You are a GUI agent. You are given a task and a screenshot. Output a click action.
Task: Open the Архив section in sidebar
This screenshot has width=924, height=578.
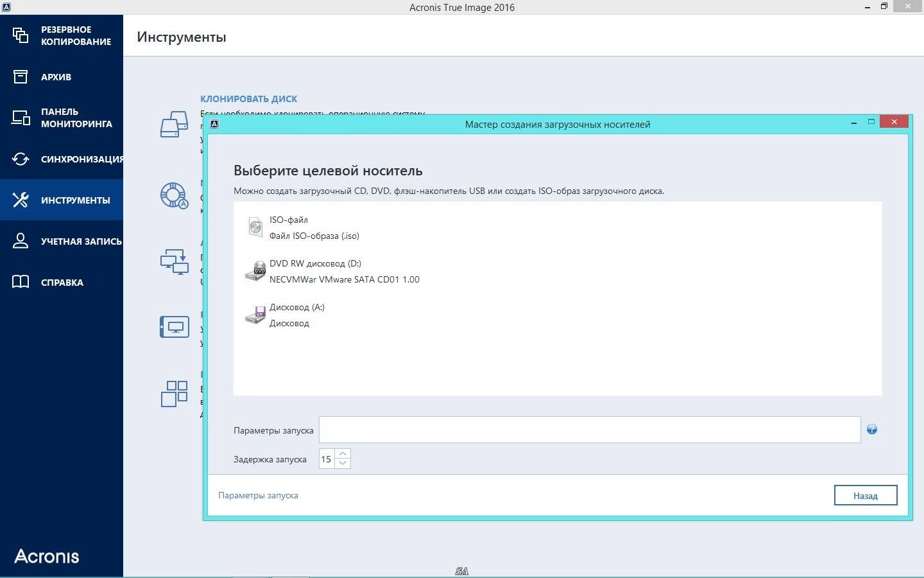62,77
